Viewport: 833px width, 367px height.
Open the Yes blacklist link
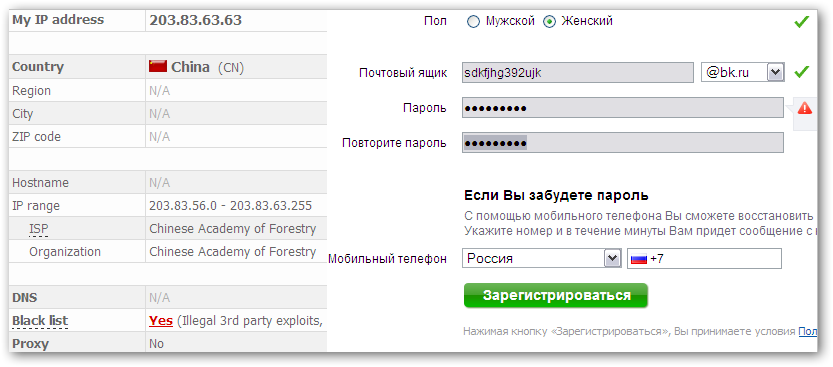pyautogui.click(x=161, y=321)
